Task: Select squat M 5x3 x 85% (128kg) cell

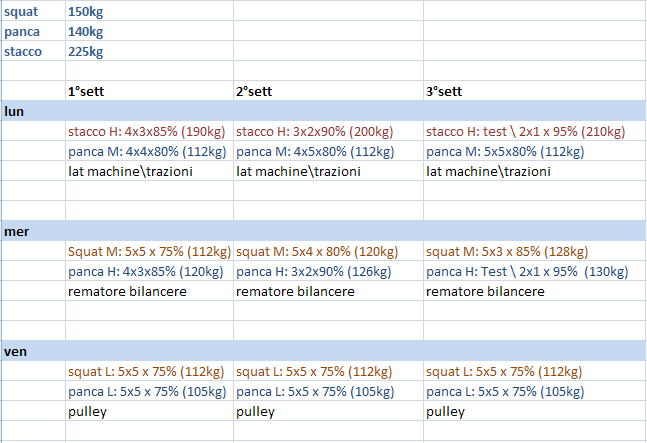Action: tap(507, 251)
